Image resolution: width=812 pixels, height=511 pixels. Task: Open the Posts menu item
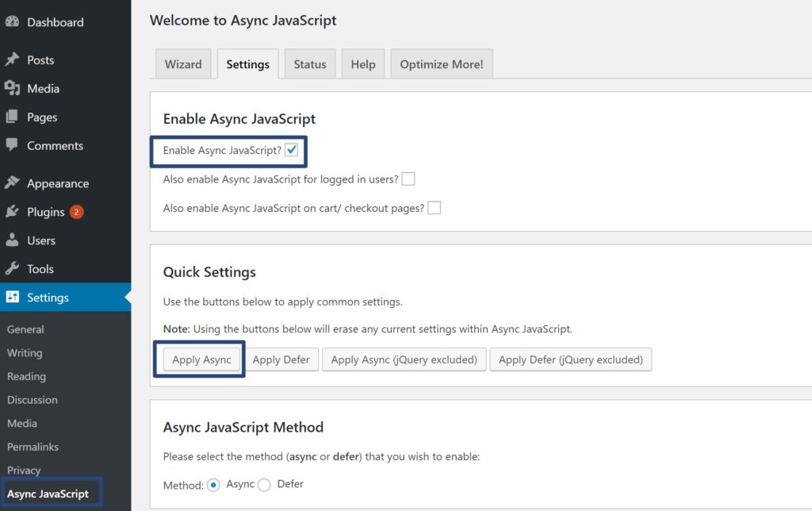click(40, 60)
